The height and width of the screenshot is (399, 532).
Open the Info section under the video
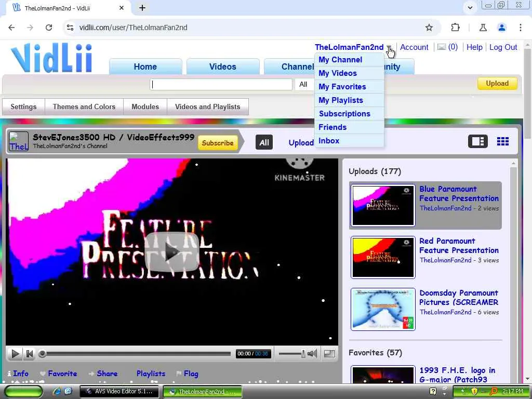coord(18,374)
